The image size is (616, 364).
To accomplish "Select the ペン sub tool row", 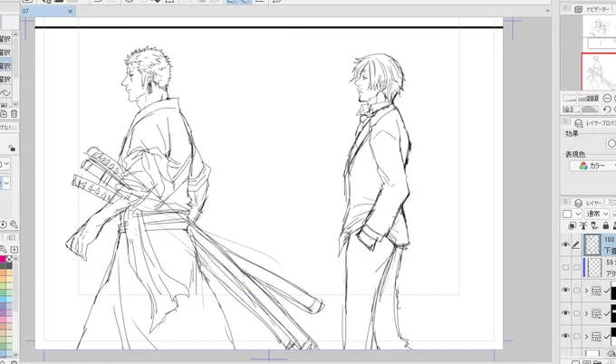I will (6, 92).
